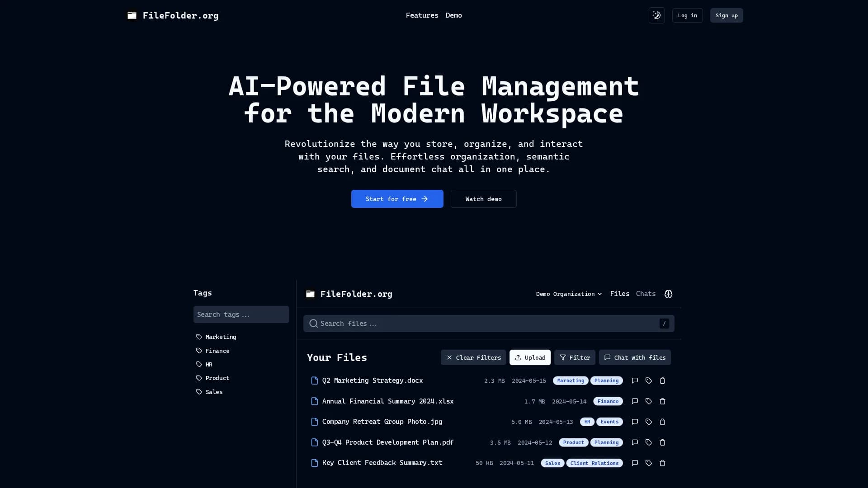This screenshot has width=868, height=488.
Task: Click the HR badge on Company Retreat row
Action: 587,422
